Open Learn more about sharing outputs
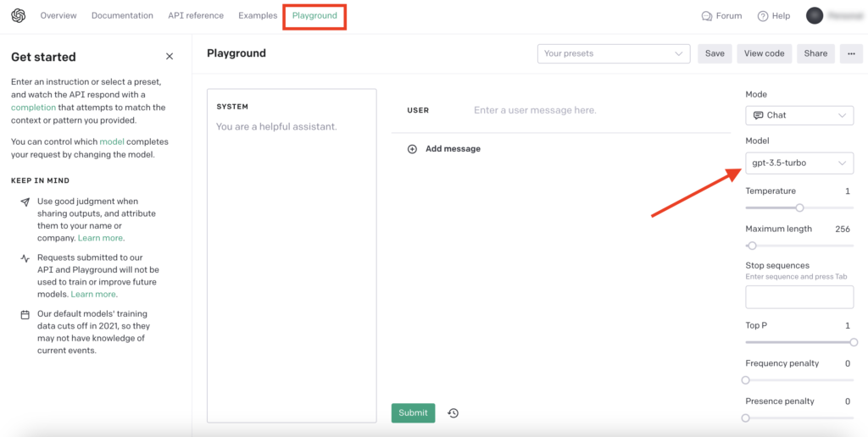The height and width of the screenshot is (437, 868). pos(101,239)
